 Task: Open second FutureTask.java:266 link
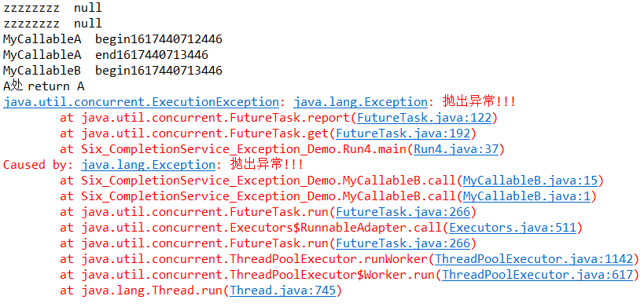tap(403, 244)
